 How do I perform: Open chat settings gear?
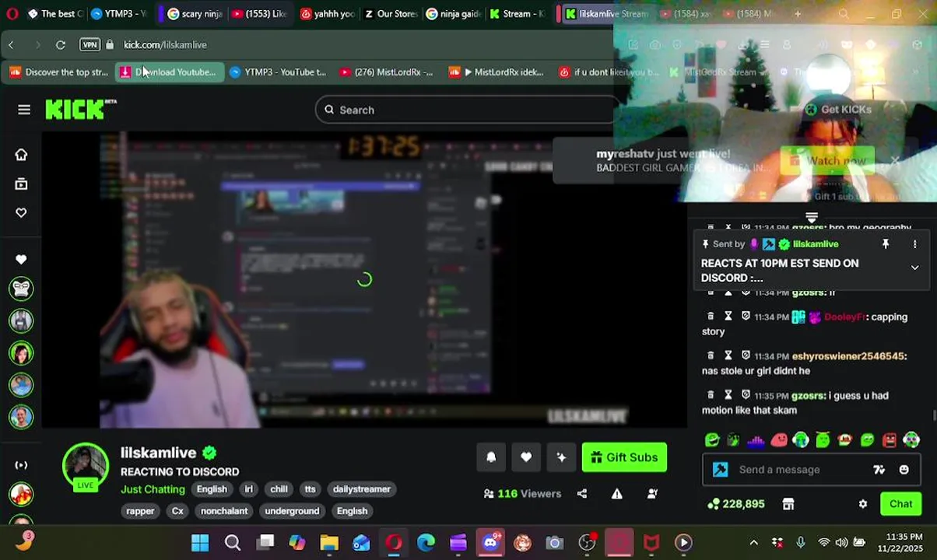pos(862,504)
